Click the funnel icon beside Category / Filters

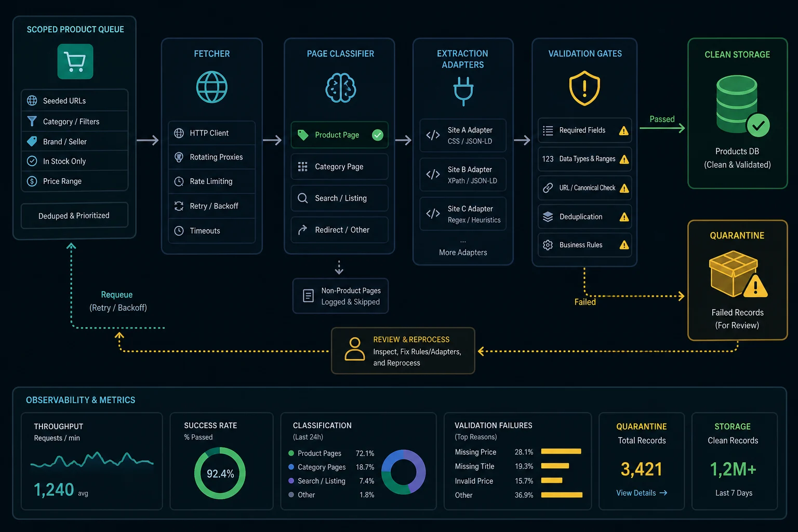pyautogui.click(x=32, y=121)
